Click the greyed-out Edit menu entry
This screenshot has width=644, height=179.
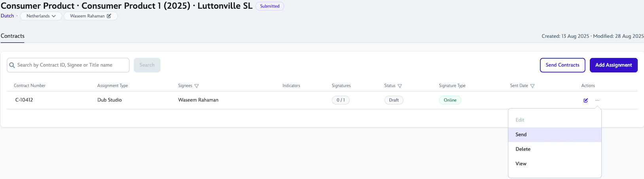pos(520,120)
